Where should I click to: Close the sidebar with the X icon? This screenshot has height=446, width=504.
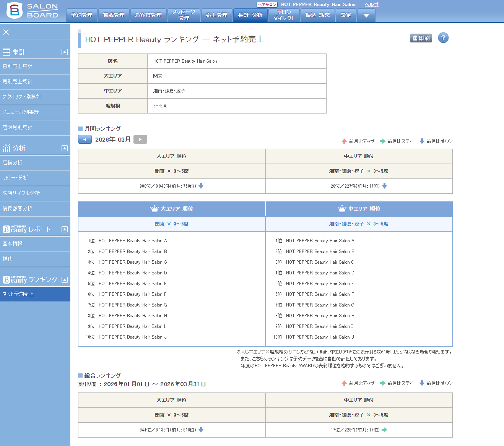6,32
